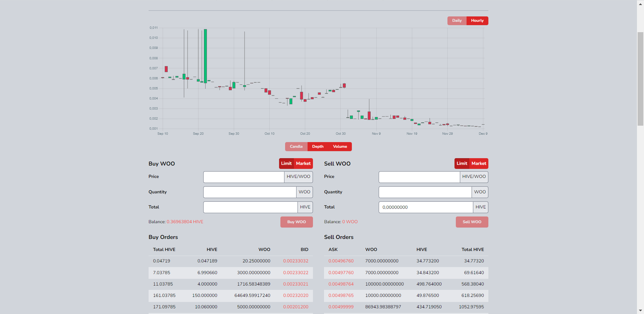The height and width of the screenshot is (314, 644).
Task: Show the Volume chart tab
Action: coord(340,147)
